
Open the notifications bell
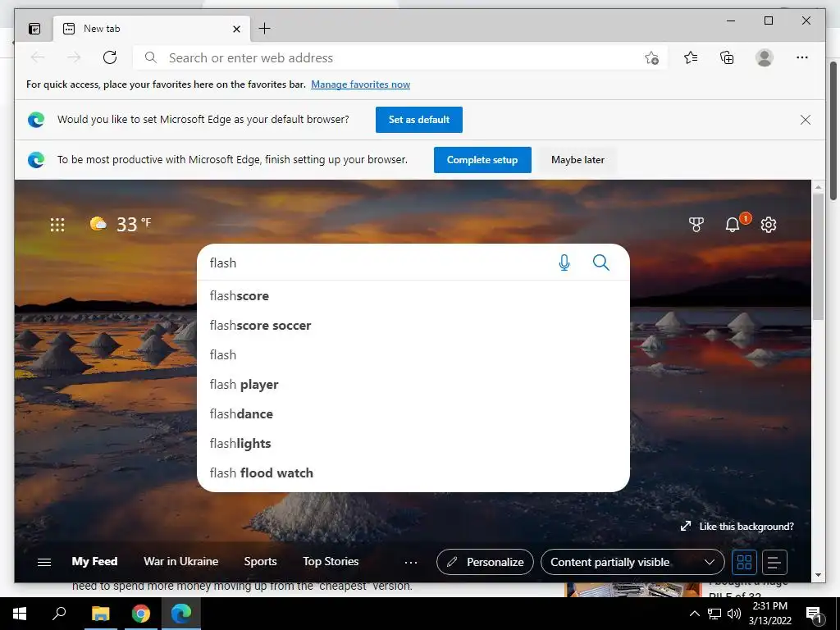(x=733, y=225)
